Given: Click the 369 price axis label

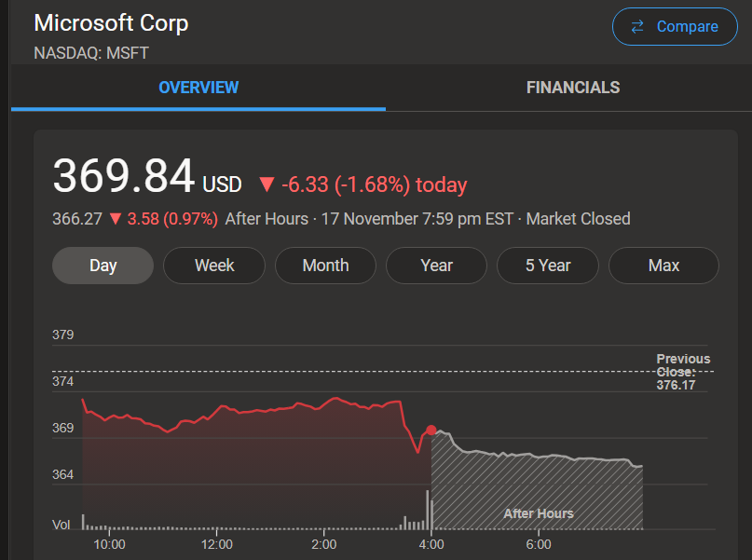Looking at the screenshot, I should pyautogui.click(x=62, y=428).
